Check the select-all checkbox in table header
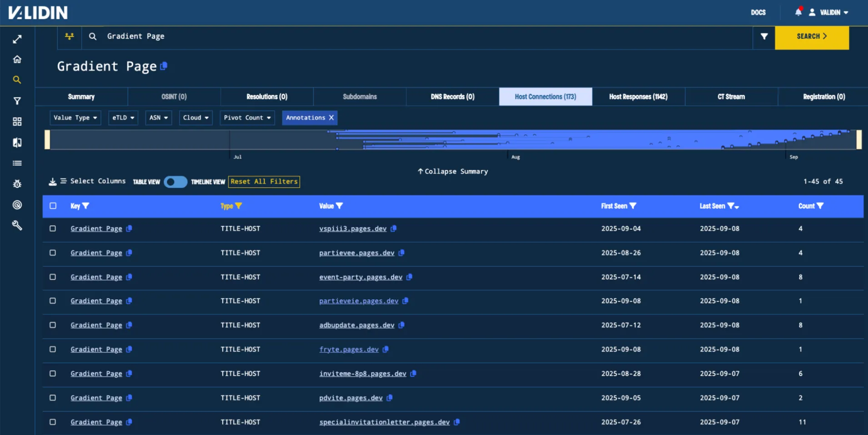 53,206
